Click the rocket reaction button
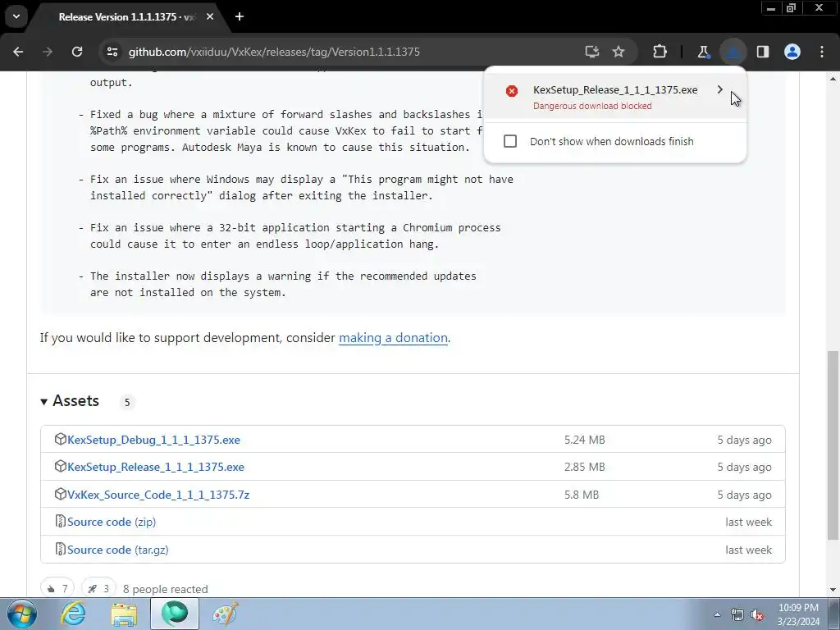This screenshot has width=840, height=630. pos(98,589)
